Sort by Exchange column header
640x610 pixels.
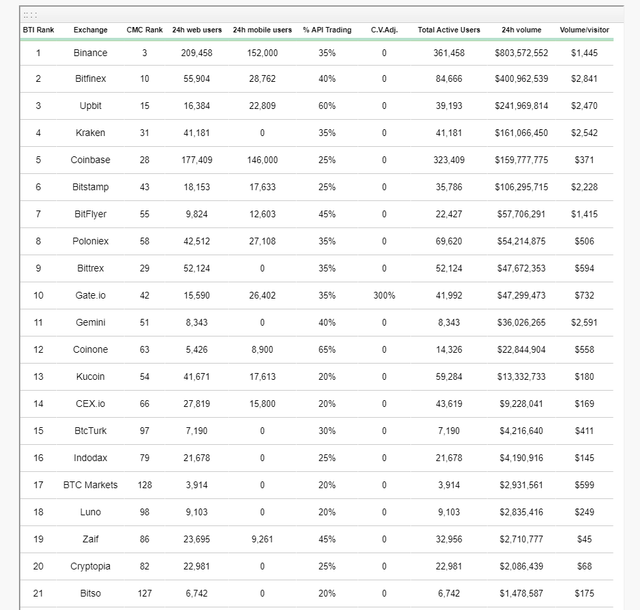[90, 30]
